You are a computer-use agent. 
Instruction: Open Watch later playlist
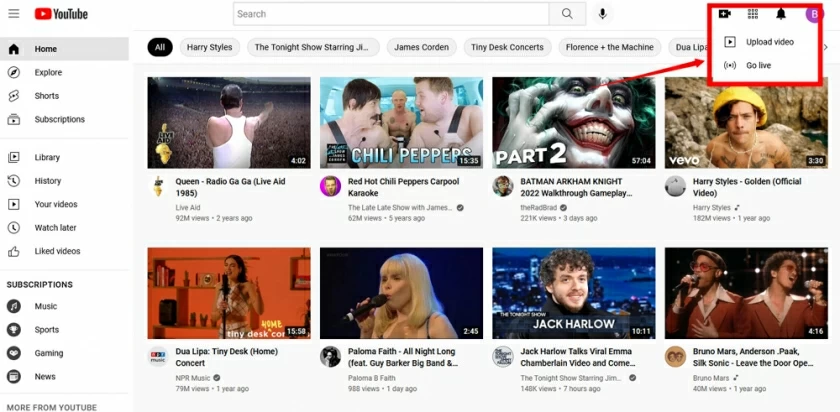(x=55, y=227)
